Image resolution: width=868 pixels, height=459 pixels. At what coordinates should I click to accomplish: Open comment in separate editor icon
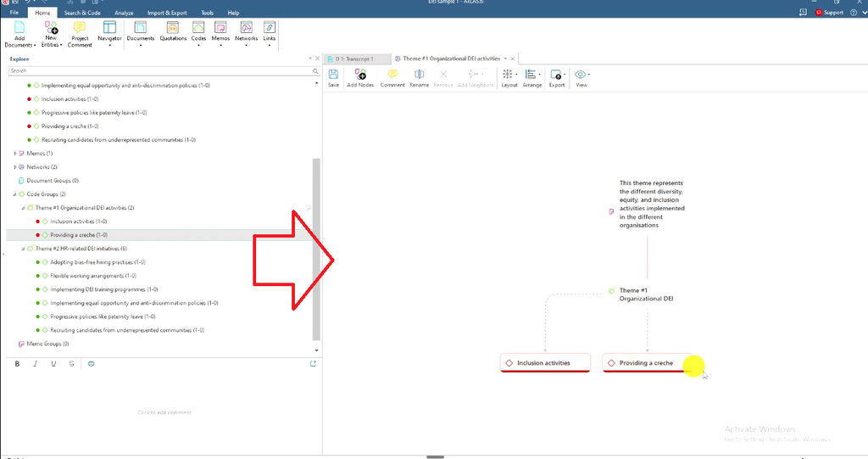tap(313, 364)
